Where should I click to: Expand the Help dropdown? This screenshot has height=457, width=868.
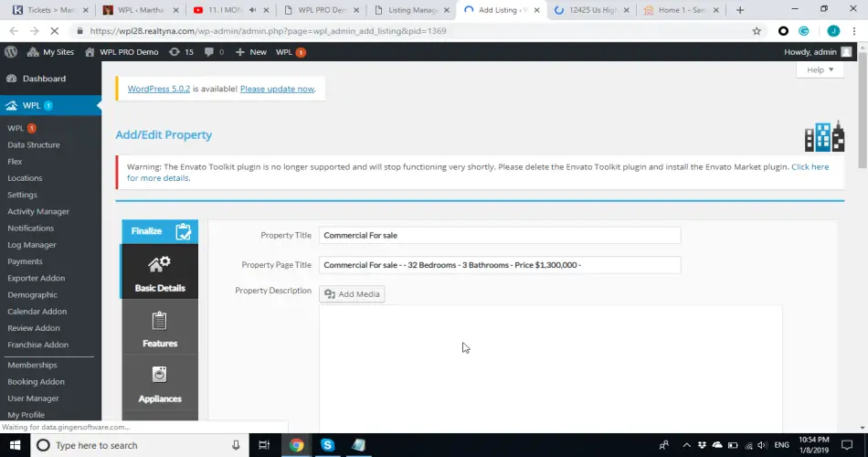coord(820,70)
